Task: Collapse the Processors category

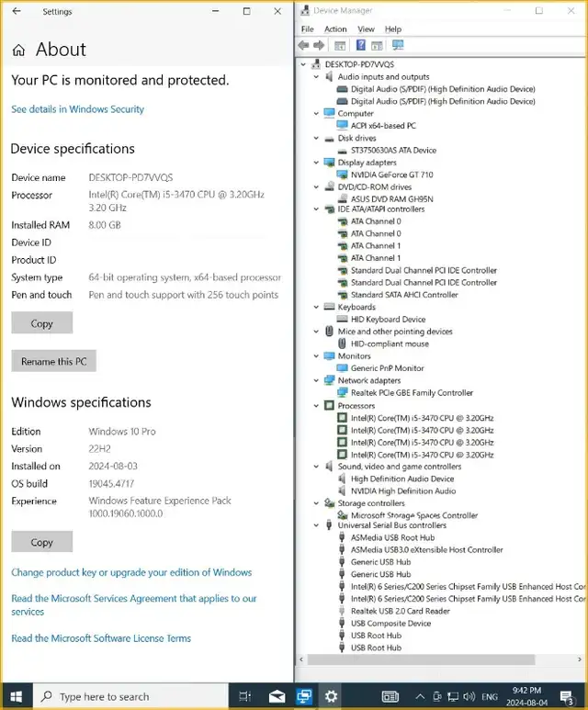Action: (x=316, y=406)
